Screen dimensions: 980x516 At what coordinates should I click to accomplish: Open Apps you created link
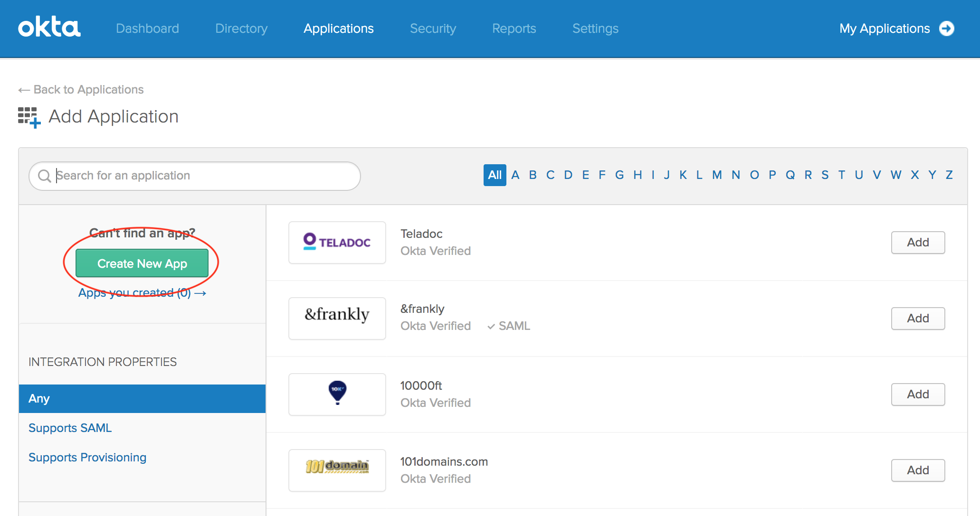142,293
